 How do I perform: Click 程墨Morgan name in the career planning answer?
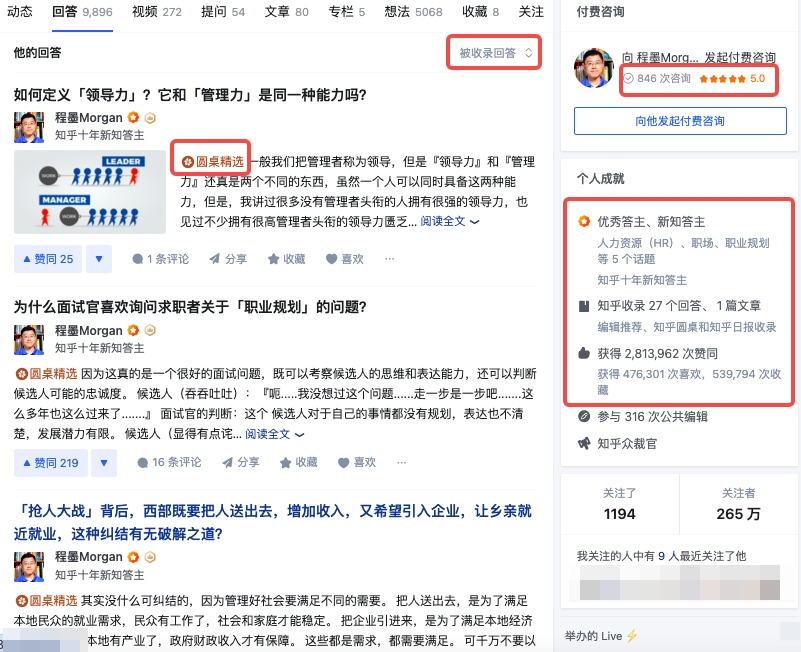tap(89, 331)
